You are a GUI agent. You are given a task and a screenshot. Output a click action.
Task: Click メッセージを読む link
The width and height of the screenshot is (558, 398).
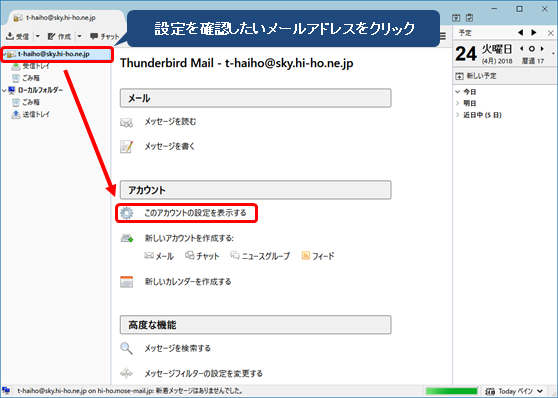pyautogui.click(x=170, y=122)
